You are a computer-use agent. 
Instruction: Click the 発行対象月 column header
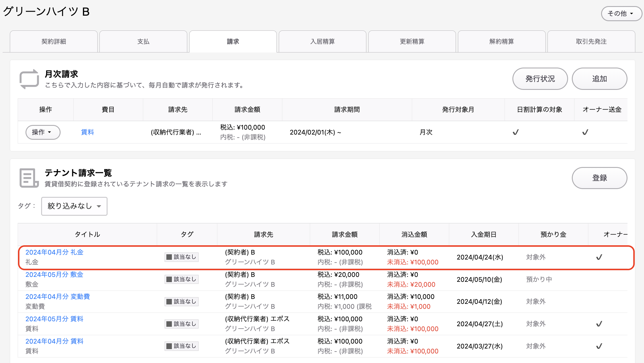tap(458, 110)
